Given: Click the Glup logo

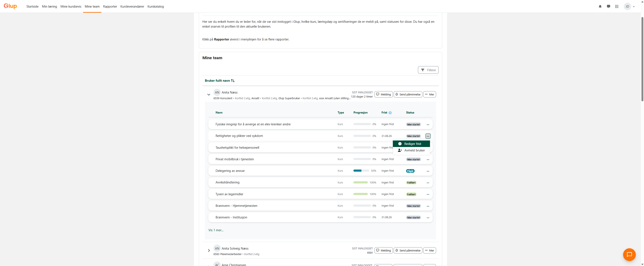Looking at the screenshot, I should [10, 6].
